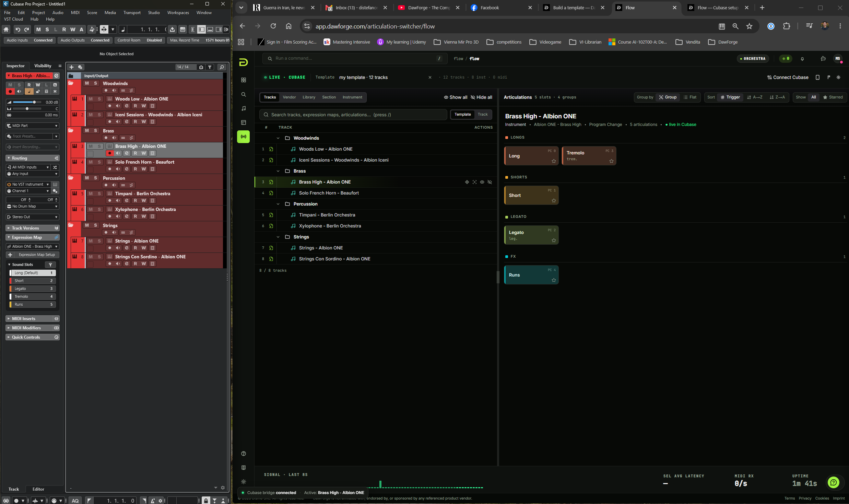
Task: Click the Cubase Home icon in the toolbar
Action: pos(6,30)
